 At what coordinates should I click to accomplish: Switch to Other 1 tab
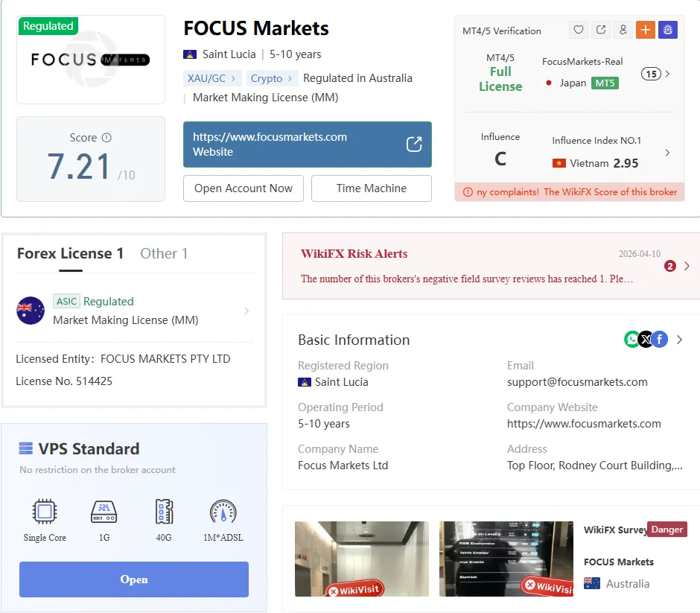point(164,253)
